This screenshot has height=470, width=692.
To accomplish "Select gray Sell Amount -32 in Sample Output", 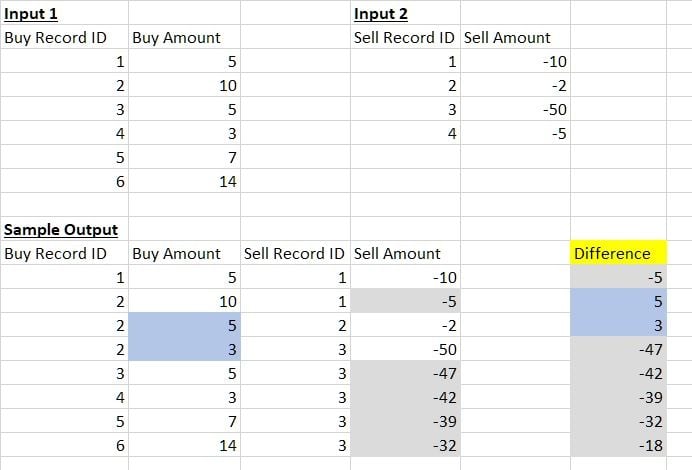I will coord(405,445).
